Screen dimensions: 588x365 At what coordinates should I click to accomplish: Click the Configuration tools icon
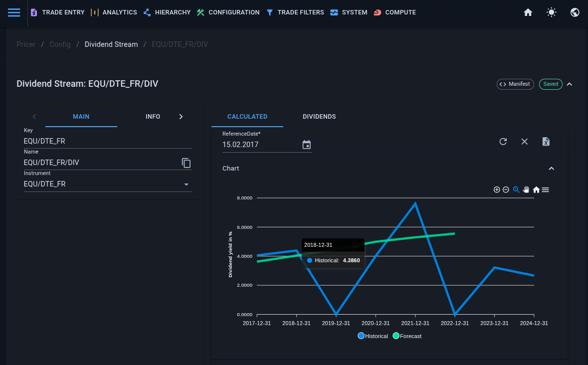pyautogui.click(x=200, y=12)
